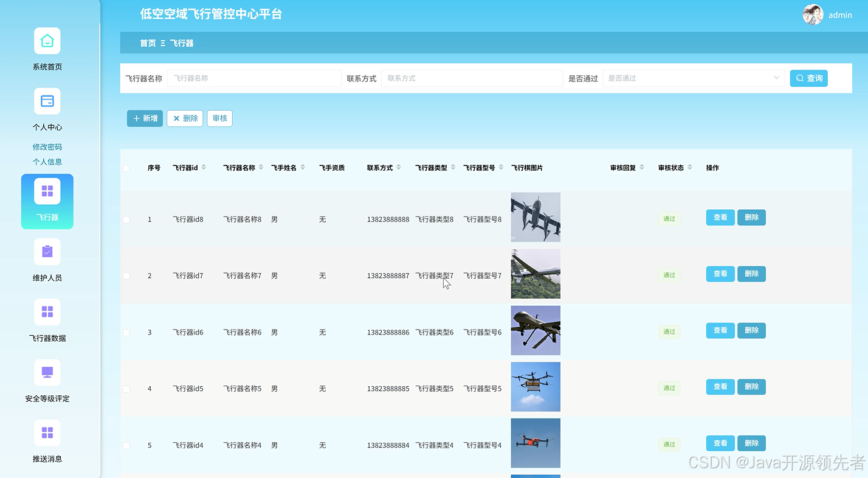Sort by 联系方式 column arrows
The width and height of the screenshot is (868, 478).
pos(399,167)
